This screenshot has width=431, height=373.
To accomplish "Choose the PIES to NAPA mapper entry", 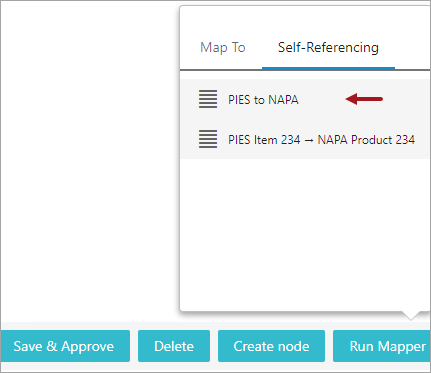I will tap(305, 99).
